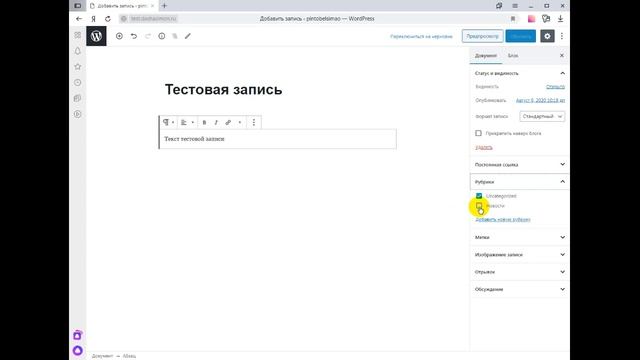Open the visibility Открыто link
The height and width of the screenshot is (360, 640).
click(x=555, y=87)
